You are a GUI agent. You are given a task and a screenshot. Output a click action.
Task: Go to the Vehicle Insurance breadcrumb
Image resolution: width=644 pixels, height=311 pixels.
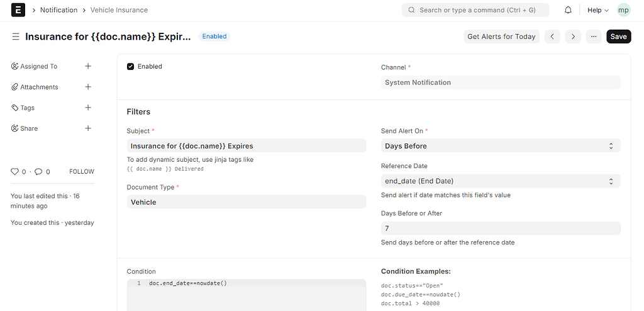pyautogui.click(x=119, y=10)
